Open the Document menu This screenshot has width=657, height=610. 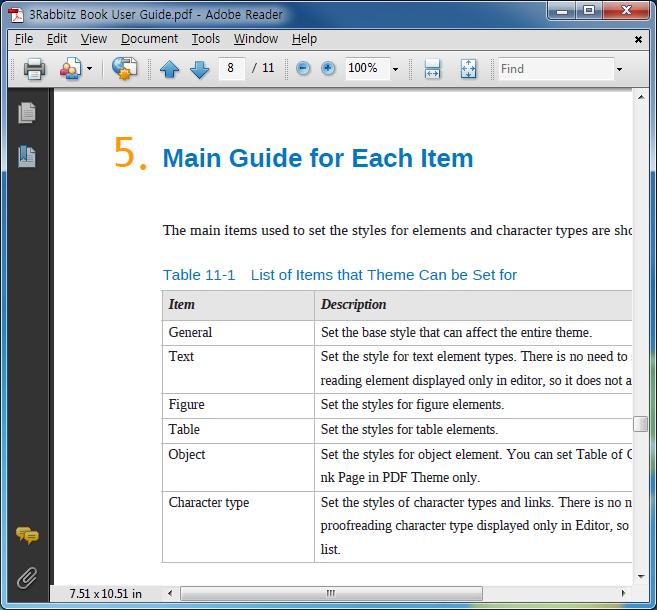point(149,39)
